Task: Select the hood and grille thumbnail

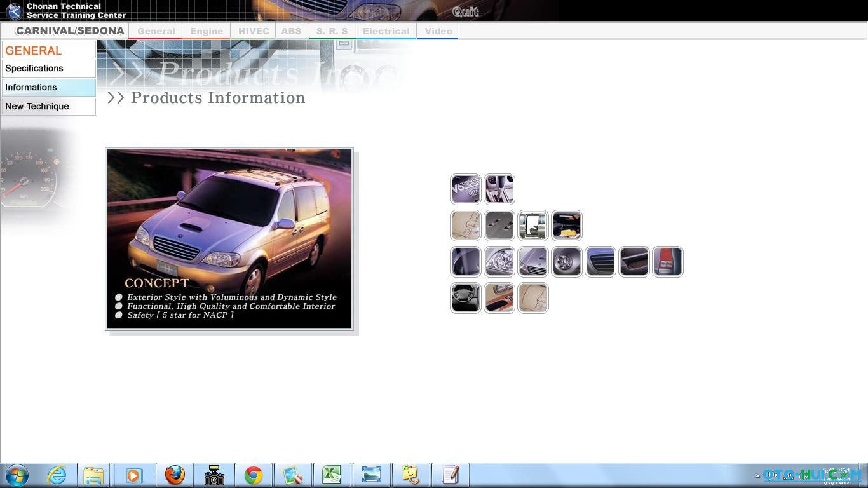Action: 532,262
